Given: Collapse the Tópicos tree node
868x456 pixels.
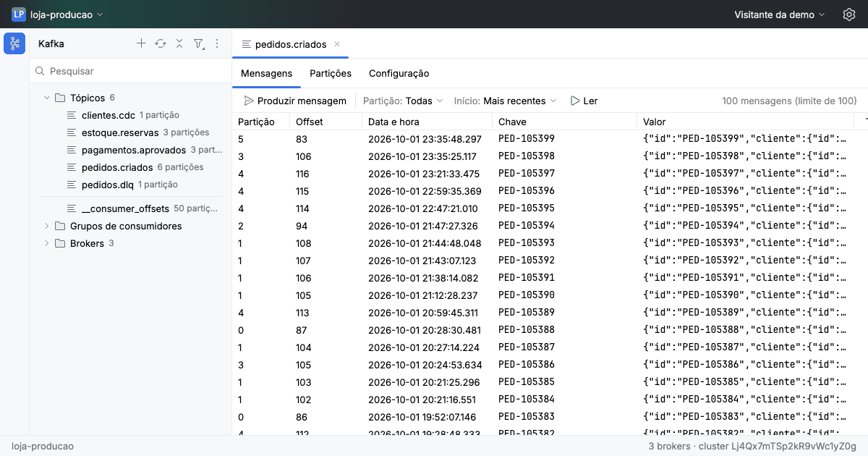Looking at the screenshot, I should click(47, 98).
